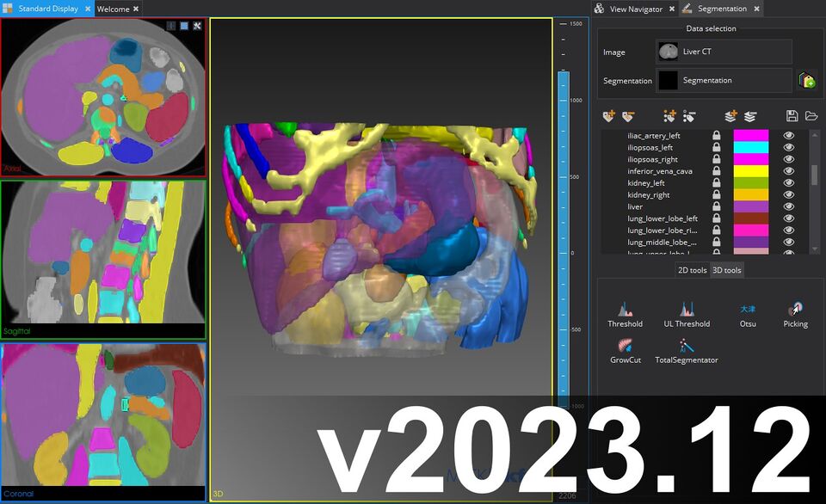Toggle visibility of kidney_left label
The image size is (826, 504).
[x=788, y=183]
